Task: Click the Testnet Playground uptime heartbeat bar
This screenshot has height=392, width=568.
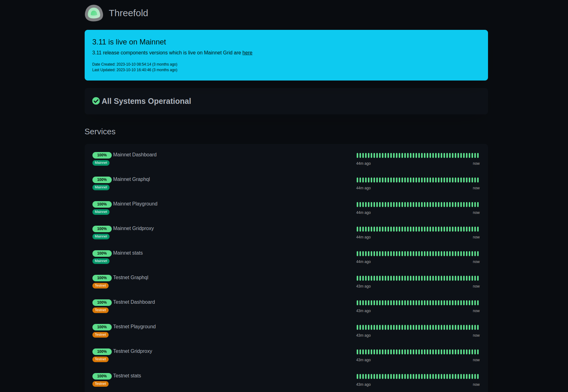Action: pyautogui.click(x=417, y=327)
